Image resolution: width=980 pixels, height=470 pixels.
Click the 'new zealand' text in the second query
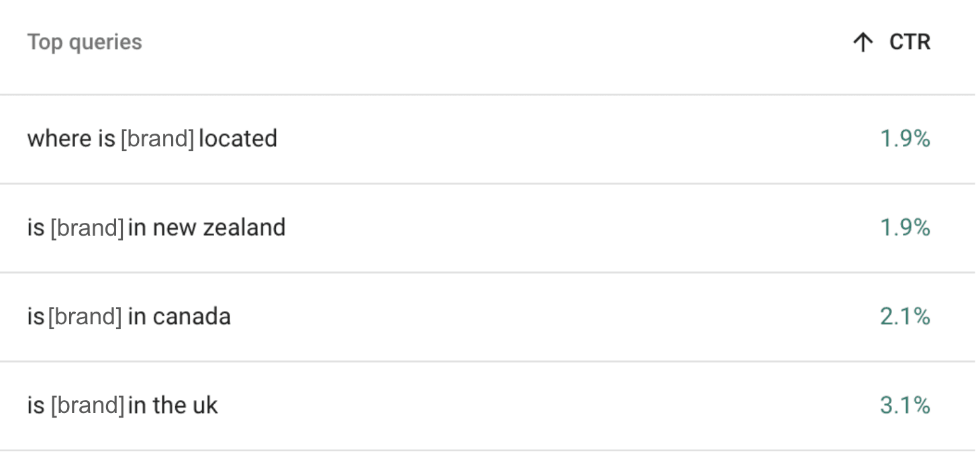219,228
